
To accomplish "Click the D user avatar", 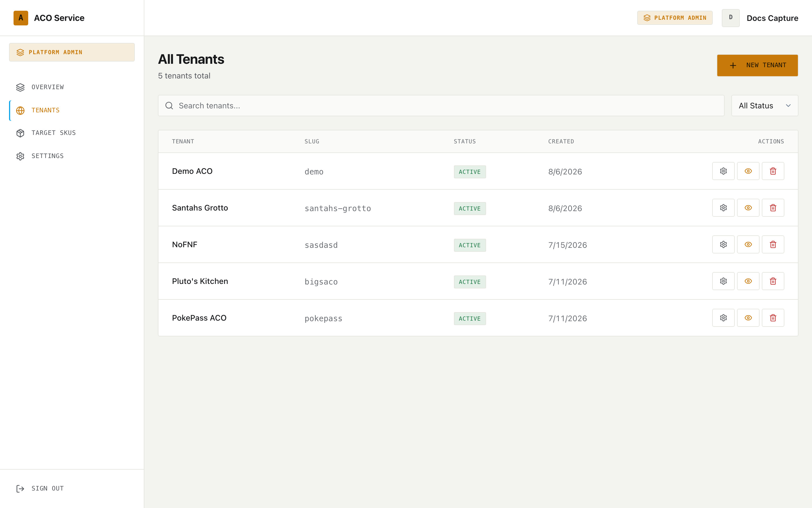I will (731, 18).
